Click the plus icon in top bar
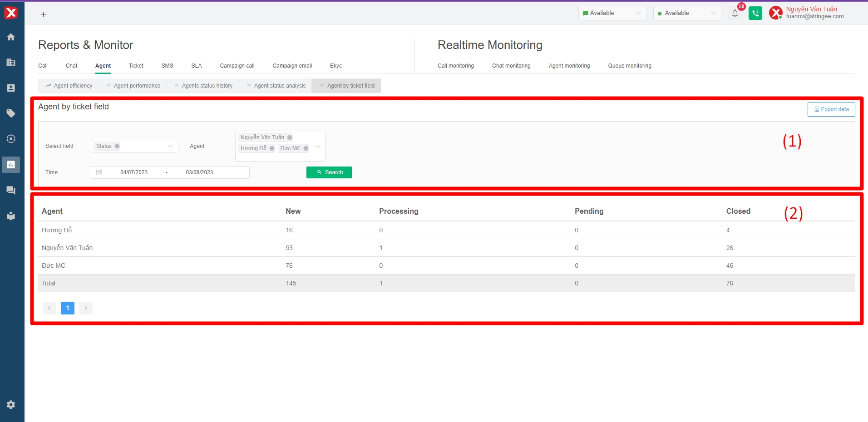 pos(44,15)
